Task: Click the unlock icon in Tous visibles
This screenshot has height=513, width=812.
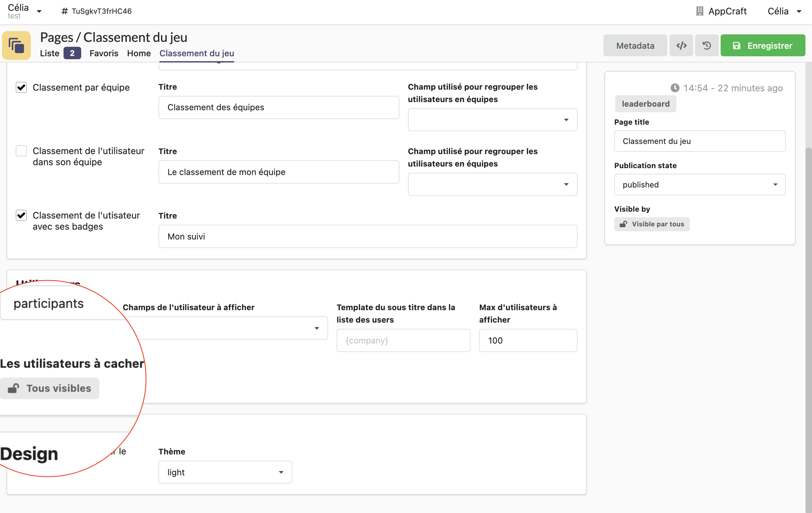Action: [13, 388]
